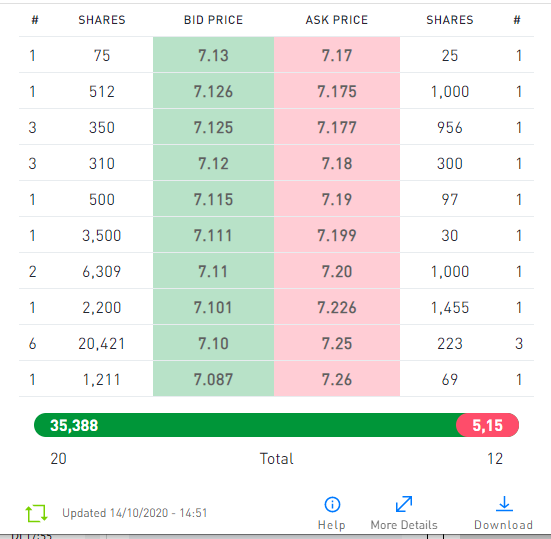The height and width of the screenshot is (539, 551).
Task: Open More Details expand arrow icon
Action: pos(404,504)
